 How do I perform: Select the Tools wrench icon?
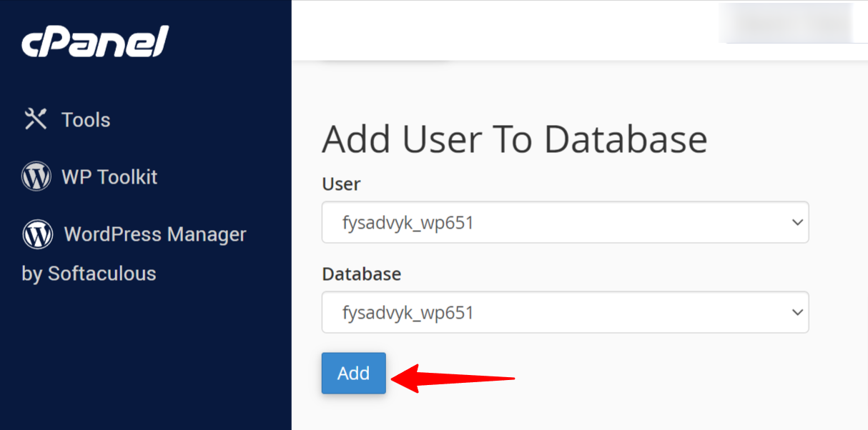[x=36, y=119]
